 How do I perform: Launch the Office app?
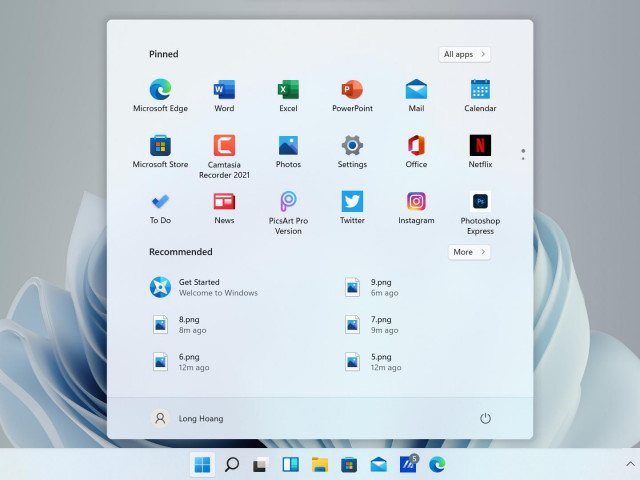[416, 151]
